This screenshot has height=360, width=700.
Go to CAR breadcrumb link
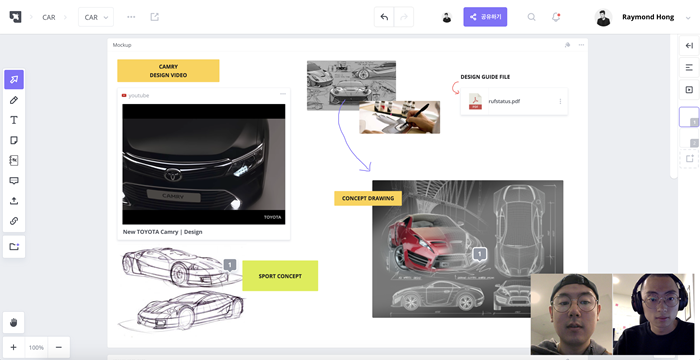point(49,17)
